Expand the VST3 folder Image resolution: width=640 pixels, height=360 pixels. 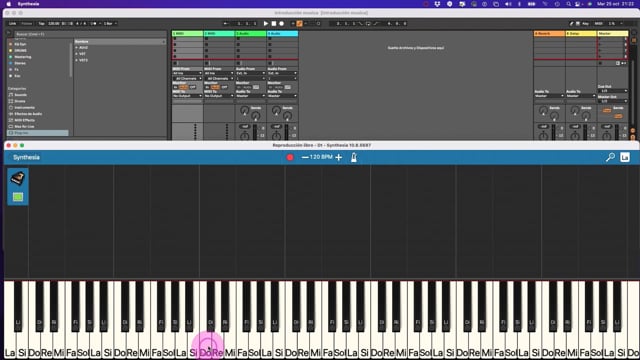[76, 60]
